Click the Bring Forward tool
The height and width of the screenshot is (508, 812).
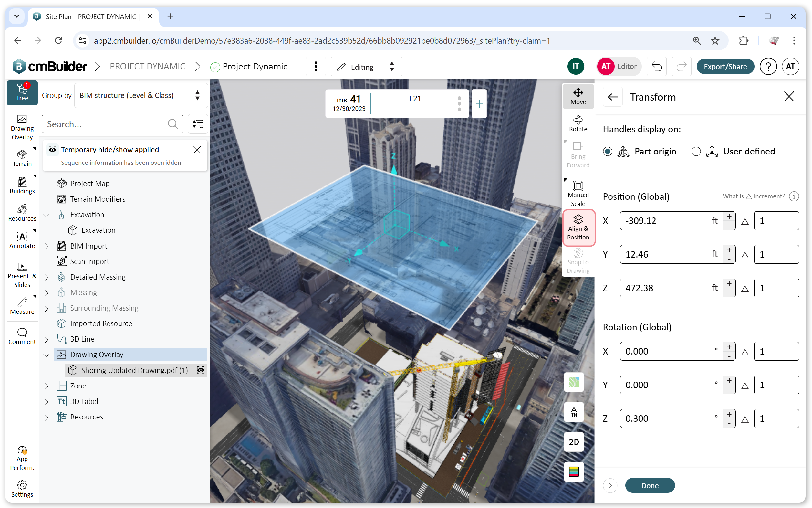point(578,155)
